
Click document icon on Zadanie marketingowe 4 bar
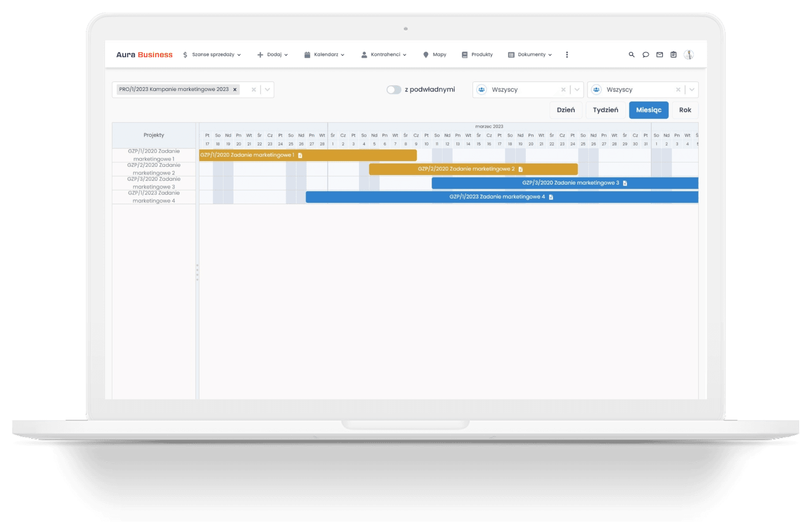[x=551, y=197]
